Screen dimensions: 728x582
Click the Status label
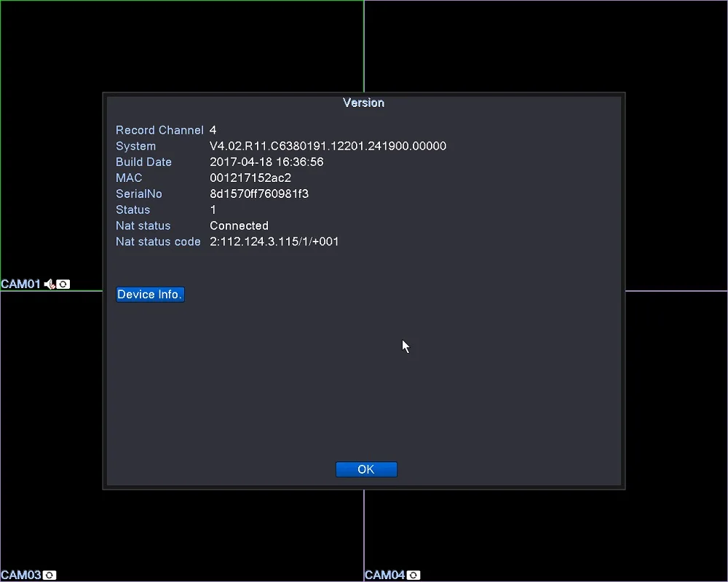tap(132, 210)
